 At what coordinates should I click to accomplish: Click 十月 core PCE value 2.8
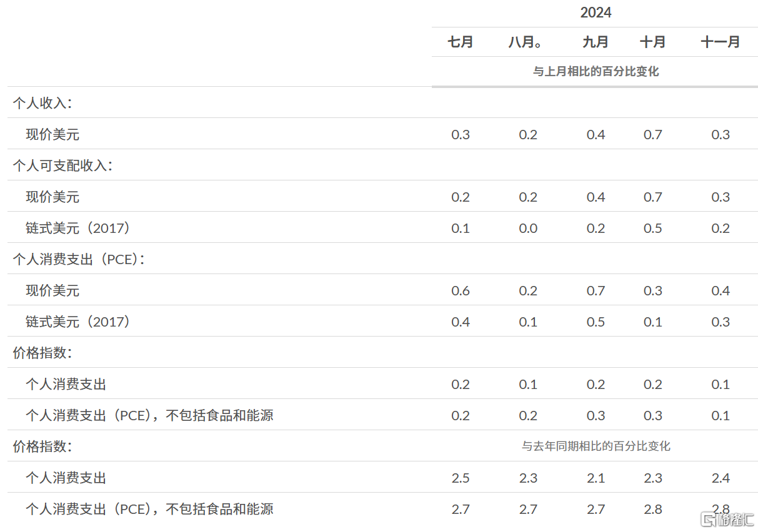[x=653, y=509]
